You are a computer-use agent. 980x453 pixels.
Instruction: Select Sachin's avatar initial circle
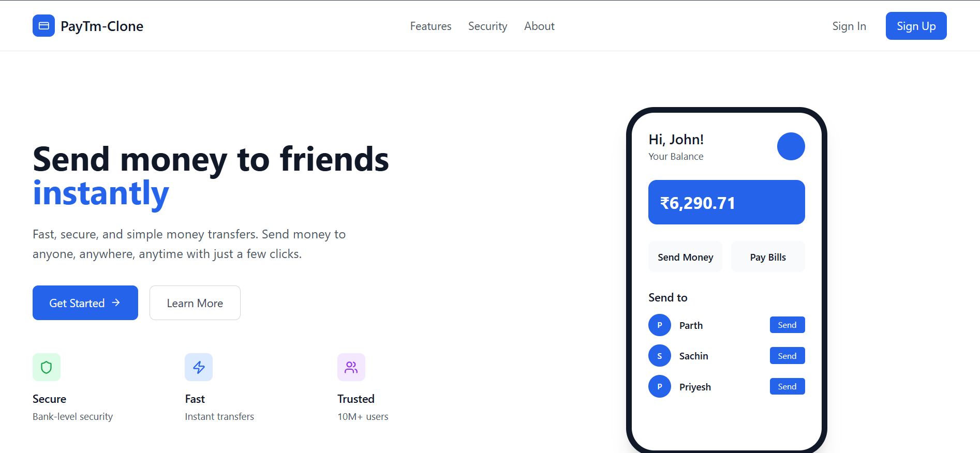(660, 356)
